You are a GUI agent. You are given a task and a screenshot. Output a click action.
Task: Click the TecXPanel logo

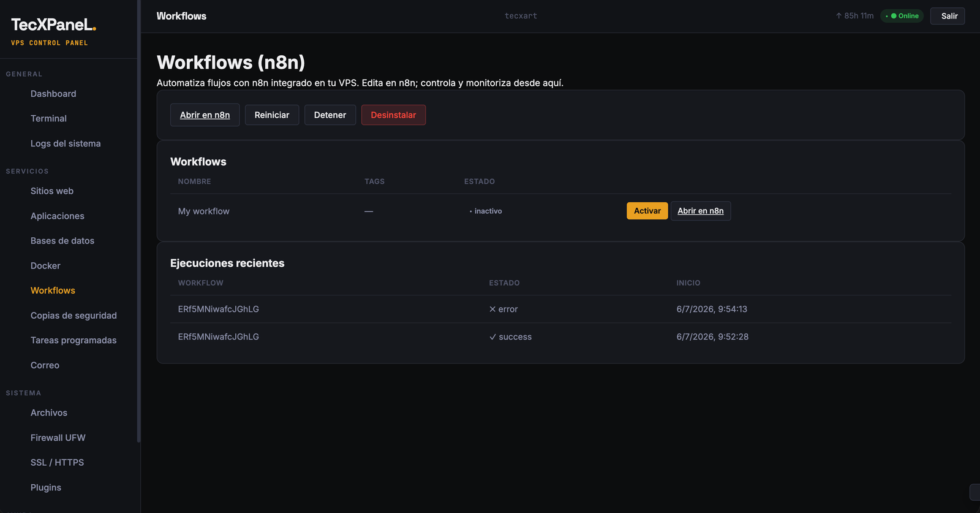54,25
